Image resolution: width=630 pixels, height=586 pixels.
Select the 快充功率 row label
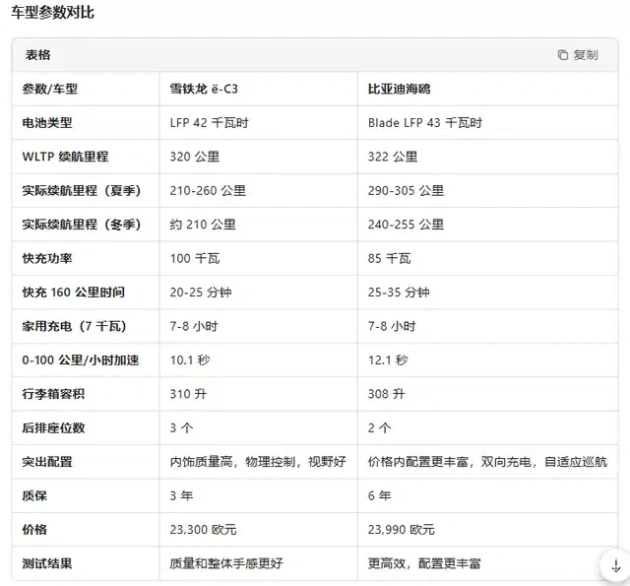pos(47,258)
